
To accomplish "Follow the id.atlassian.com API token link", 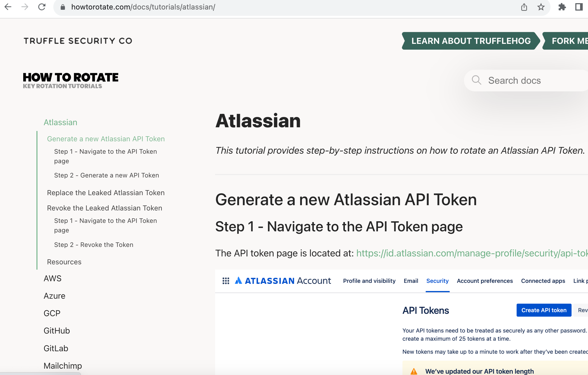I will (472, 253).
